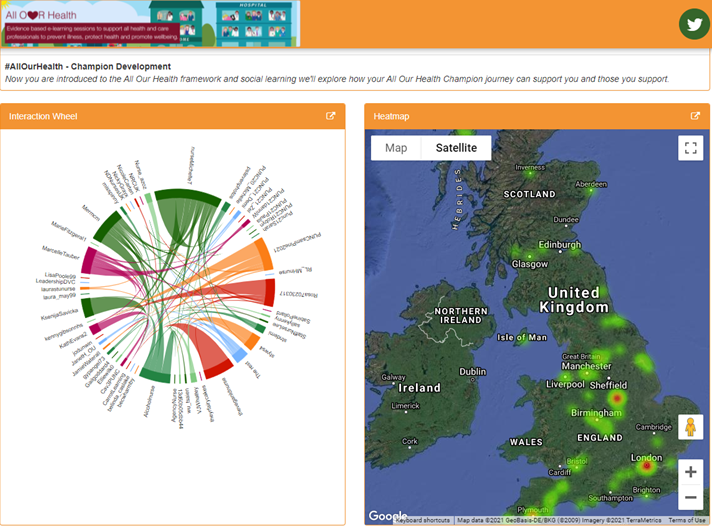Select the MariaFitzgera1 label on the wheel
This screenshot has width=712, height=526.
69,231
